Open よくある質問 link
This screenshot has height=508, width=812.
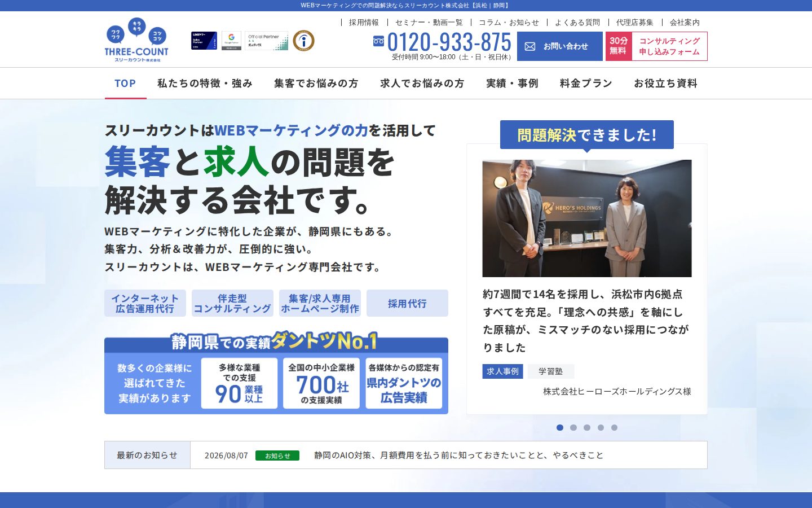[x=577, y=23]
